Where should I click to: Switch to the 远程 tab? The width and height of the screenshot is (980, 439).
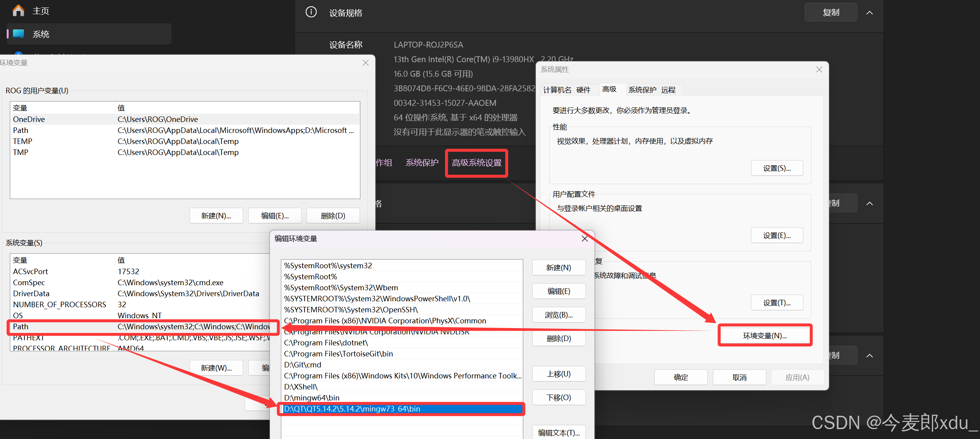click(668, 90)
